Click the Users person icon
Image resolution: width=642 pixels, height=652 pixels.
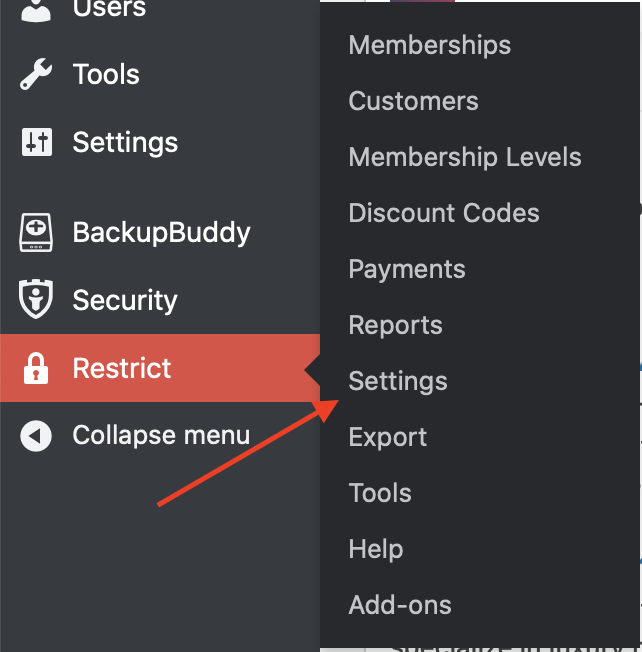click(x=36, y=9)
